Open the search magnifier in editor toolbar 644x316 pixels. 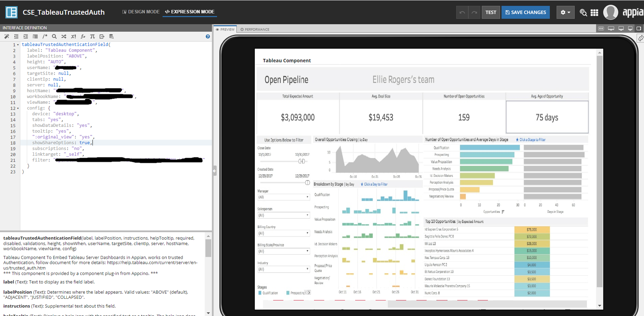click(x=54, y=37)
